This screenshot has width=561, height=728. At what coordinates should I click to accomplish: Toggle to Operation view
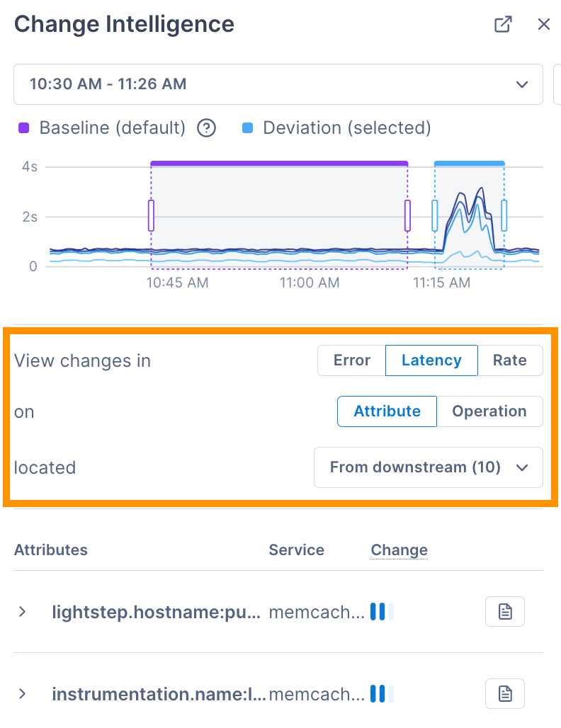pos(489,411)
